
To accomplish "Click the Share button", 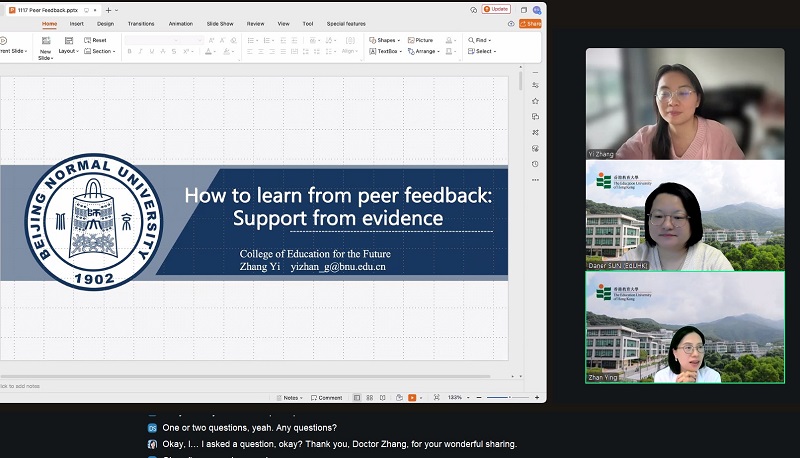I will pos(531,23).
